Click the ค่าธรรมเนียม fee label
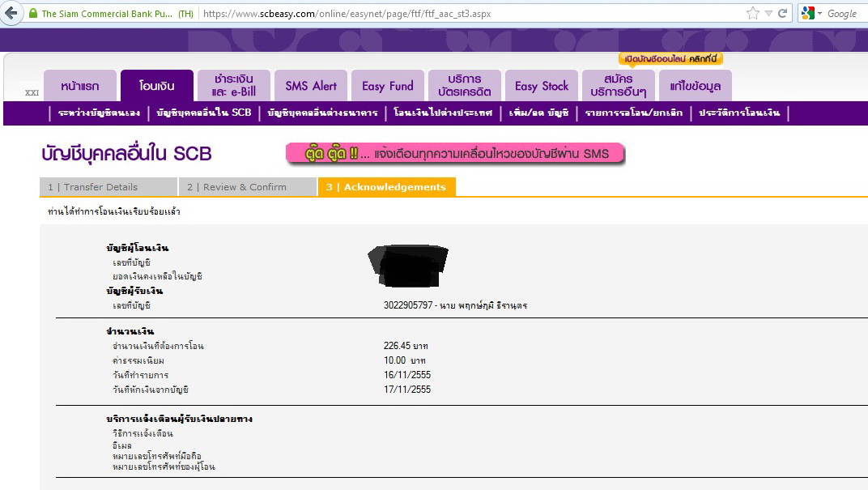868x490 pixels. pyautogui.click(x=138, y=361)
